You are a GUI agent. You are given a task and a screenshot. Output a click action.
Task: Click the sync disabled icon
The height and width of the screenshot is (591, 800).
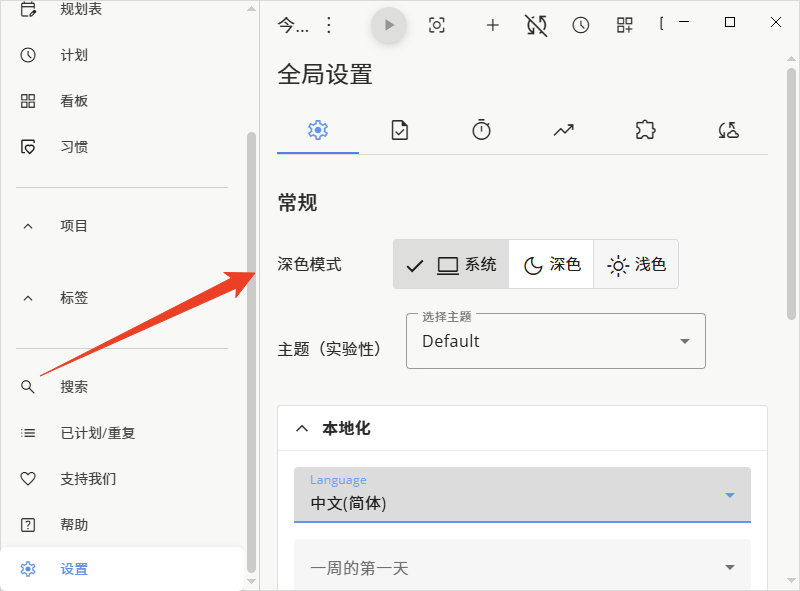pos(536,25)
